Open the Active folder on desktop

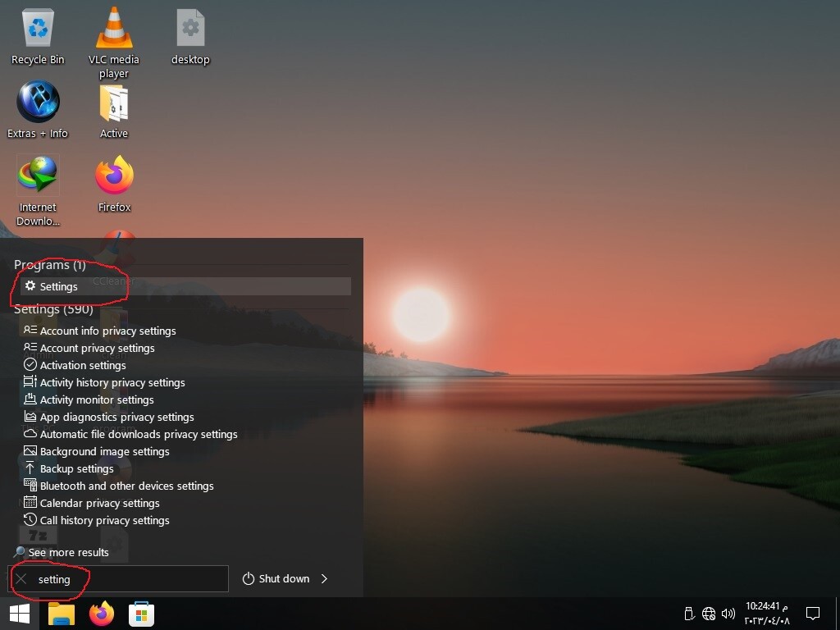(x=113, y=111)
